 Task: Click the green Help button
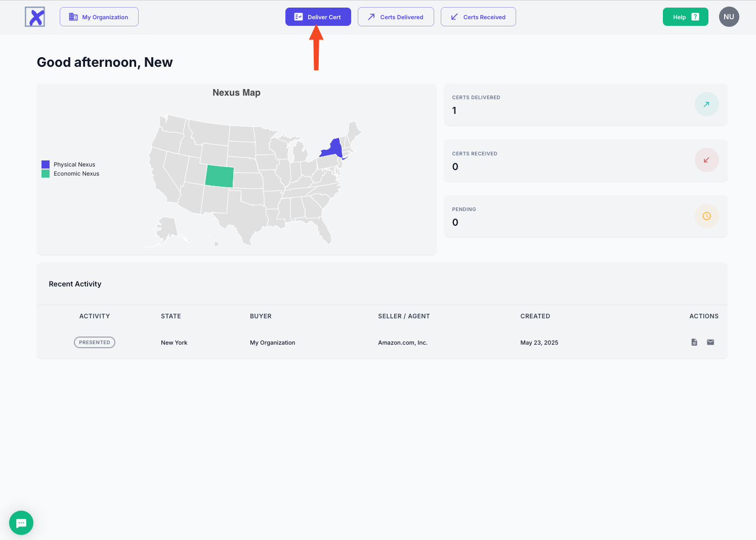tap(685, 17)
